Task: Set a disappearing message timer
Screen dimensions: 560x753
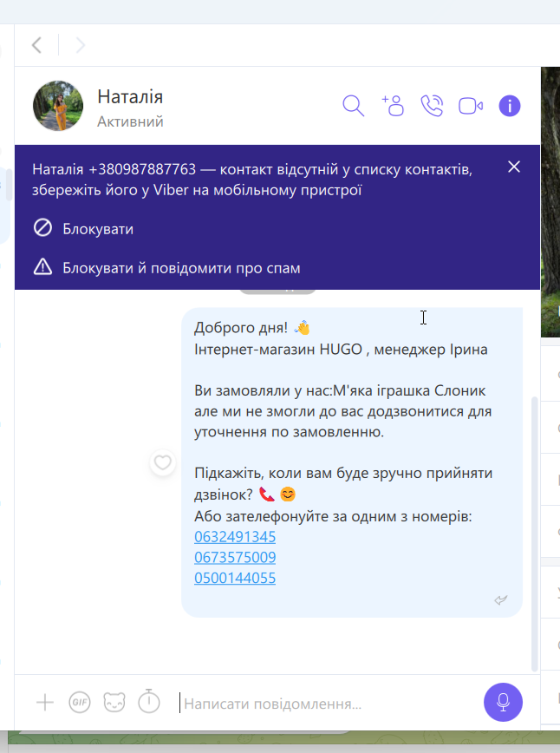Action: coord(149,702)
